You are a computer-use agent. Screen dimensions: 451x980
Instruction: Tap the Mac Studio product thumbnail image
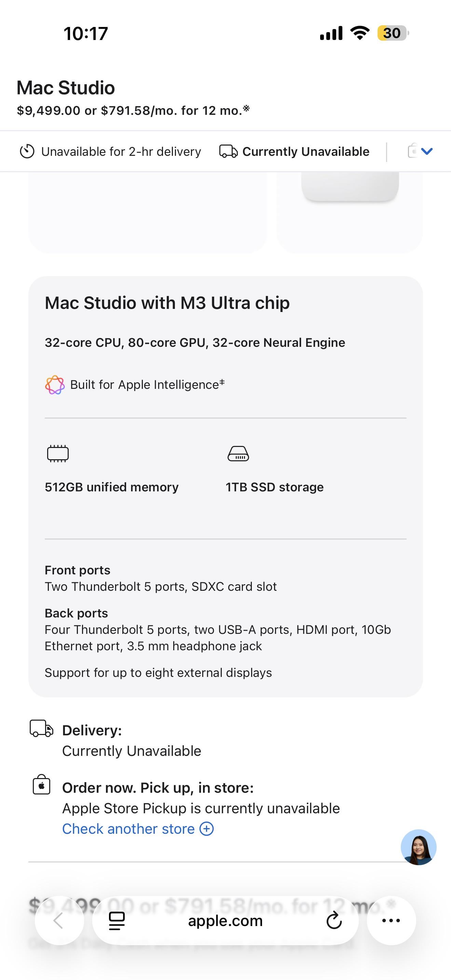(350, 187)
